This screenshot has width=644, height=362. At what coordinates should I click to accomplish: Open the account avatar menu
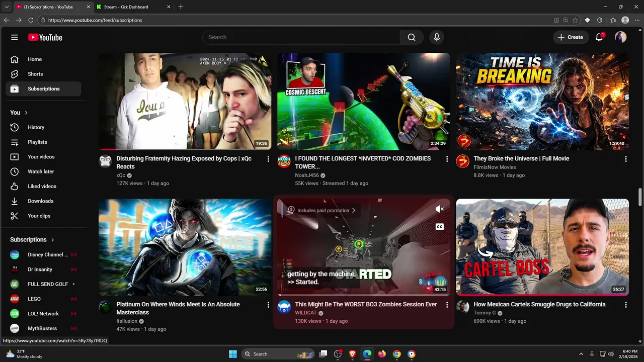coord(621,37)
